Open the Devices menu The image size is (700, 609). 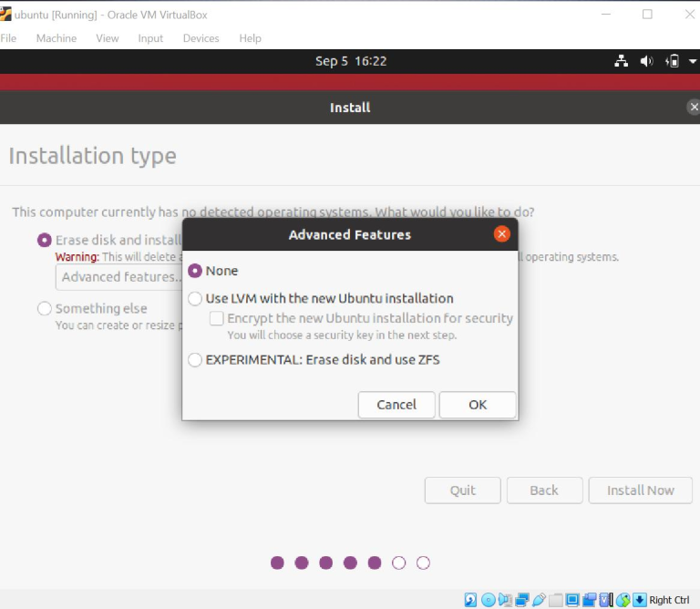click(x=201, y=38)
